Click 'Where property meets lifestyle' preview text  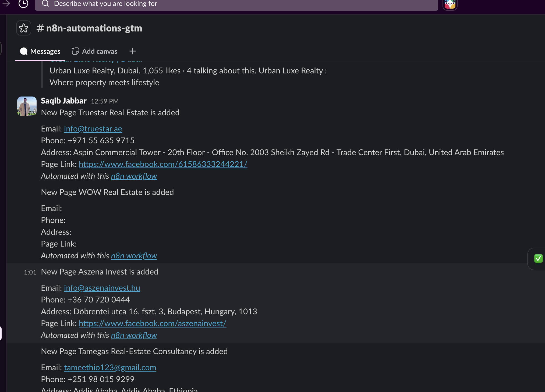pos(104,83)
